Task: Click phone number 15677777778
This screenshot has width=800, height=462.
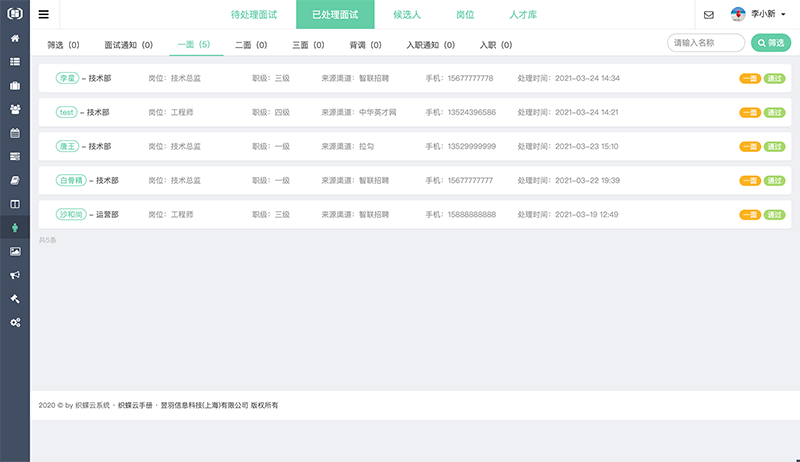Action: (470, 78)
